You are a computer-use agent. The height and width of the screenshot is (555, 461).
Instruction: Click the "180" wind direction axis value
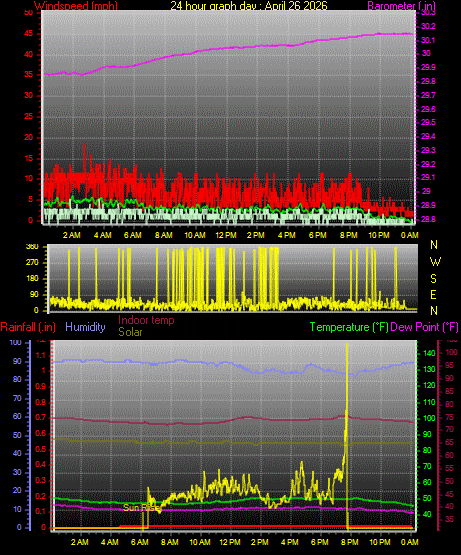click(32, 279)
